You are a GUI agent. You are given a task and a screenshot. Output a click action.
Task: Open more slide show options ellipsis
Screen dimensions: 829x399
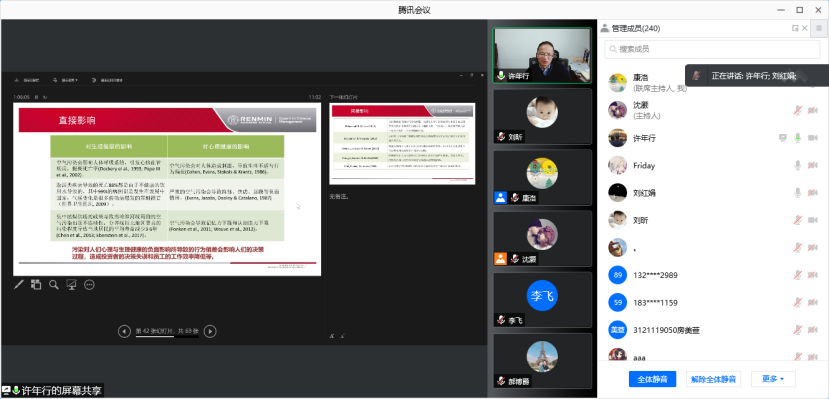tap(89, 285)
